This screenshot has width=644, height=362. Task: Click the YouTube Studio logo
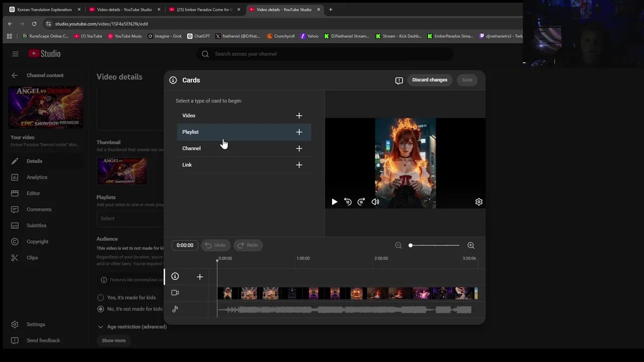coord(44,54)
